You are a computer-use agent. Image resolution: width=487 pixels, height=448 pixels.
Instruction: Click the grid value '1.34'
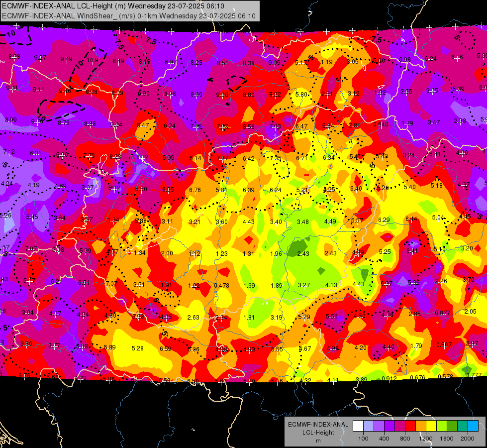coord(140,252)
